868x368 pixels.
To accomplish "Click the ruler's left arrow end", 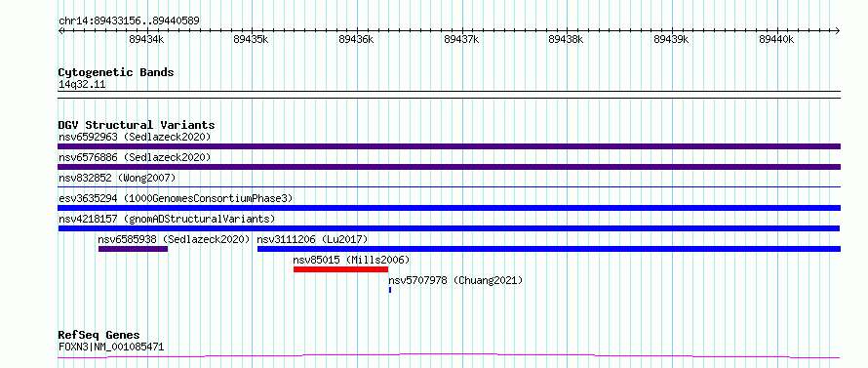I will [60, 30].
